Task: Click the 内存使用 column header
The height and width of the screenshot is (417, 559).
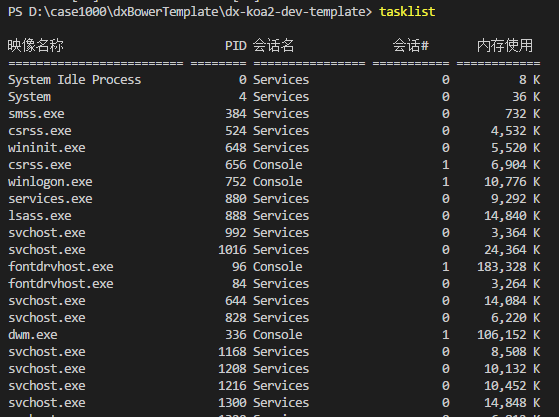Action: [x=505, y=45]
